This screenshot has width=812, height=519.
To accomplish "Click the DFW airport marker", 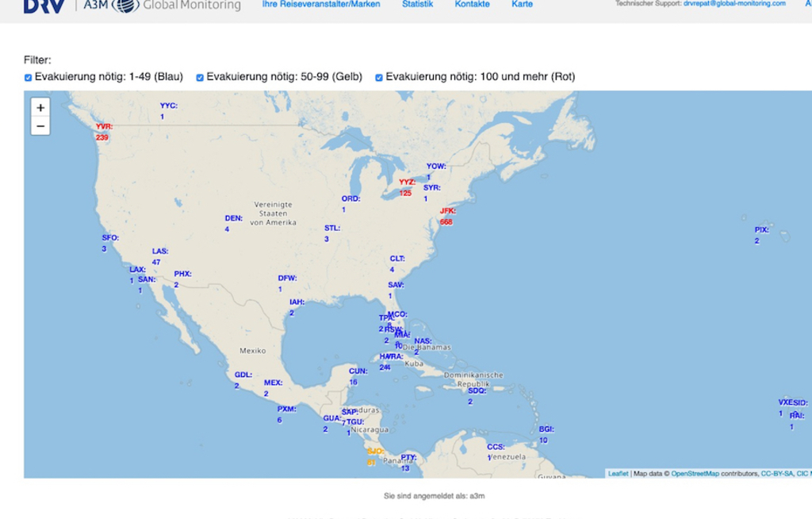I will coord(287,283).
